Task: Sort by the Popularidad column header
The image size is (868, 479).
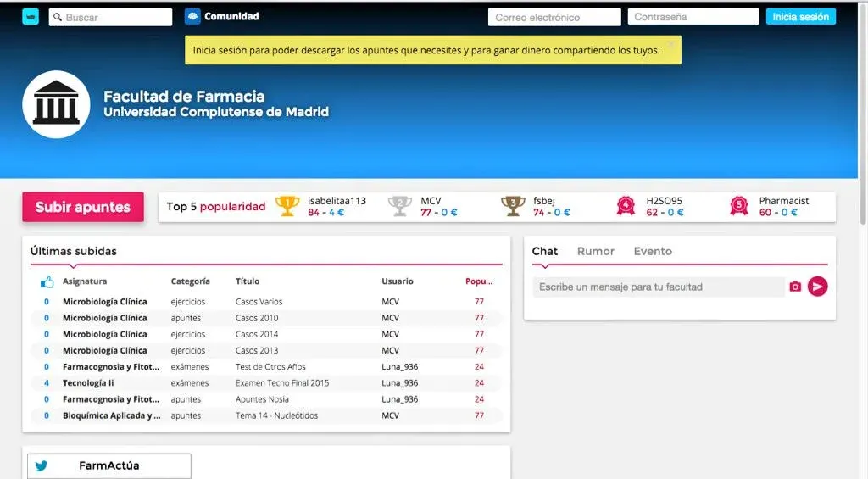Action: [x=479, y=281]
